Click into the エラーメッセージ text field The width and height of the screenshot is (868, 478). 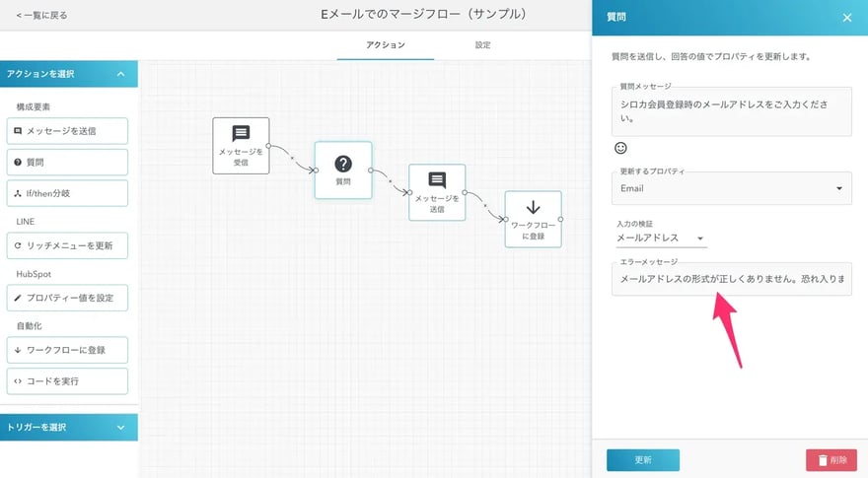[x=731, y=280]
